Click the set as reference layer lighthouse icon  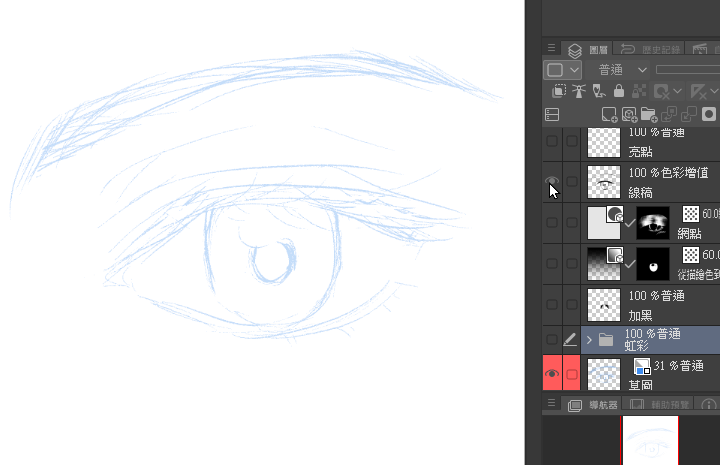[x=578, y=91]
